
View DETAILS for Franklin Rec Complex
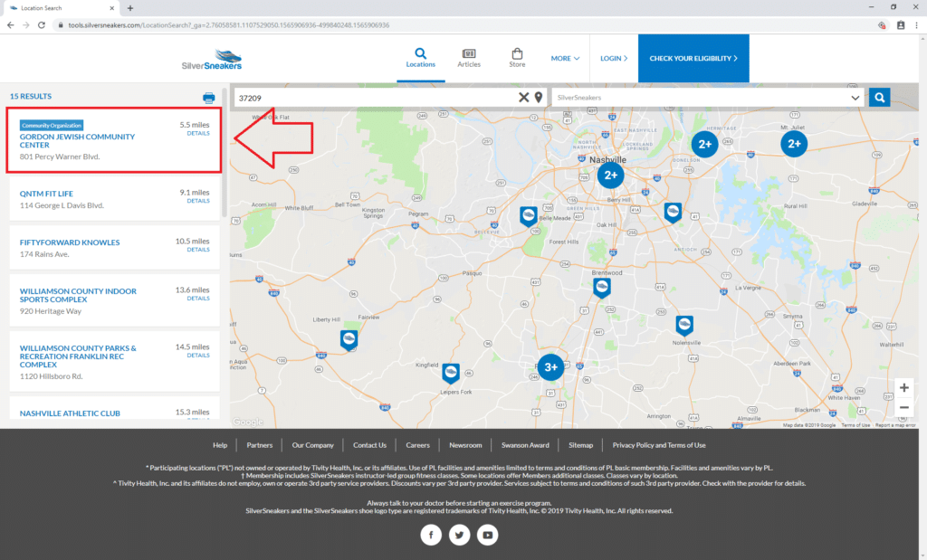point(198,356)
